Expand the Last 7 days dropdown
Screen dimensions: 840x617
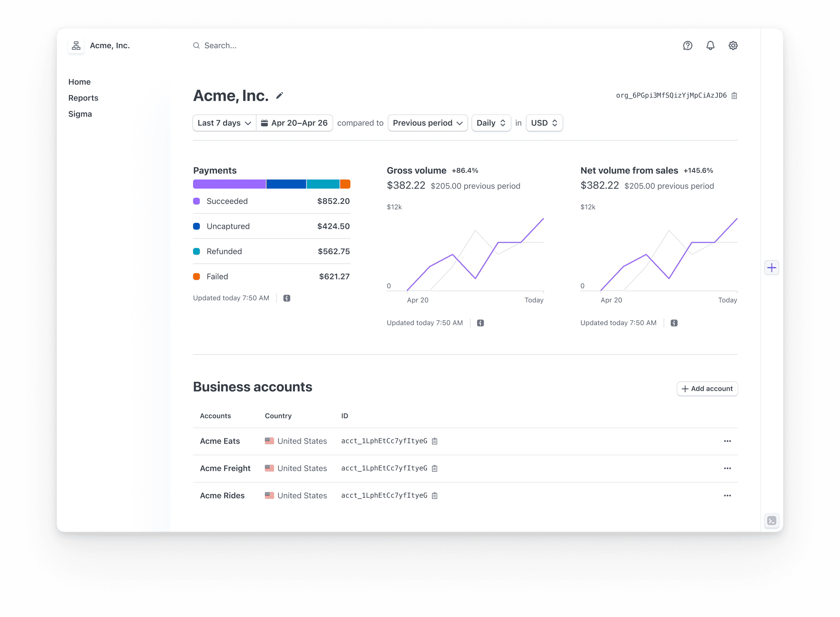[224, 123]
